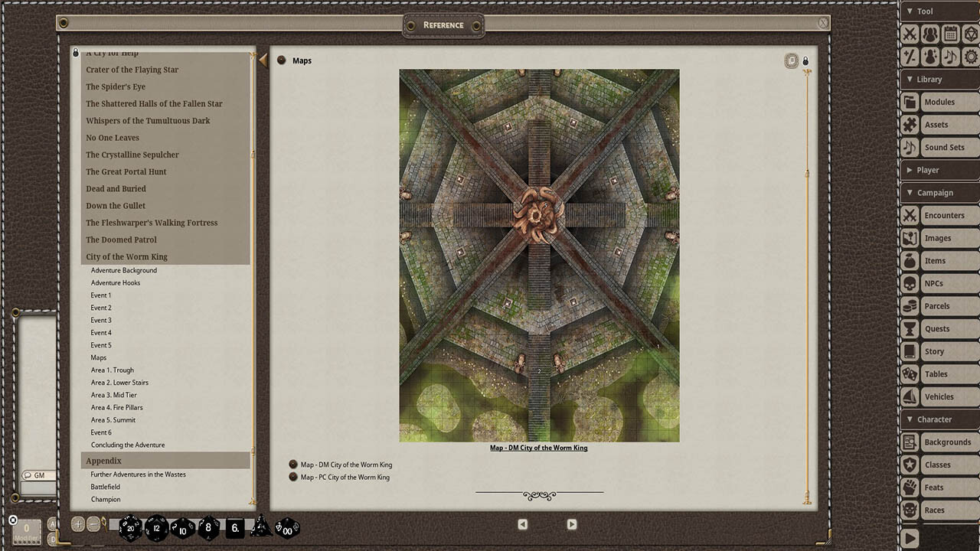980x551 pixels.
Task: Open the Combat Tracker (crossed swords icon)
Action: click(x=910, y=34)
